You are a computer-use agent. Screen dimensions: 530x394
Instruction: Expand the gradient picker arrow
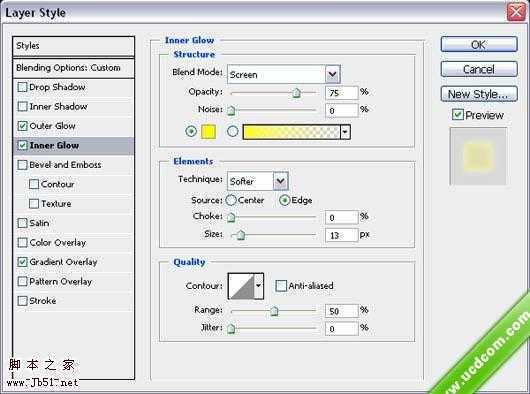[345, 132]
